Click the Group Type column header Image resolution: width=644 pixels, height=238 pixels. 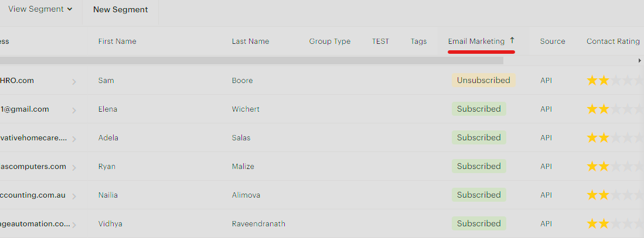[330, 42]
